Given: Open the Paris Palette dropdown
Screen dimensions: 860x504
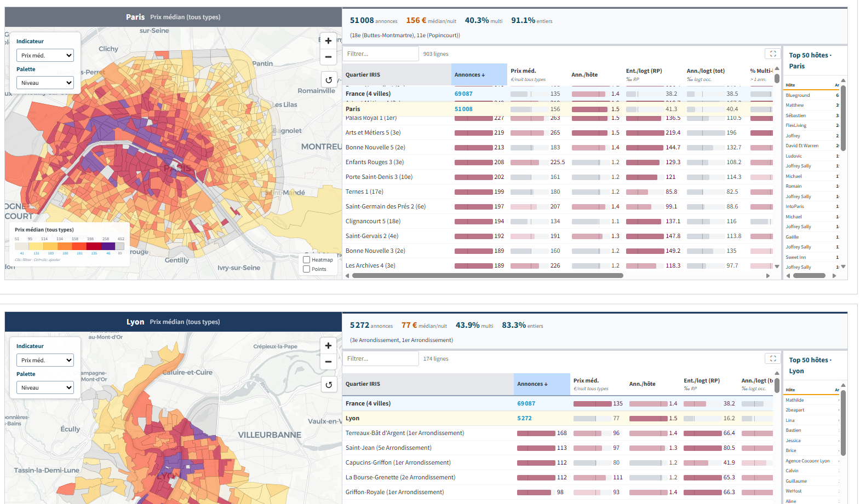Looking at the screenshot, I should pos(45,83).
